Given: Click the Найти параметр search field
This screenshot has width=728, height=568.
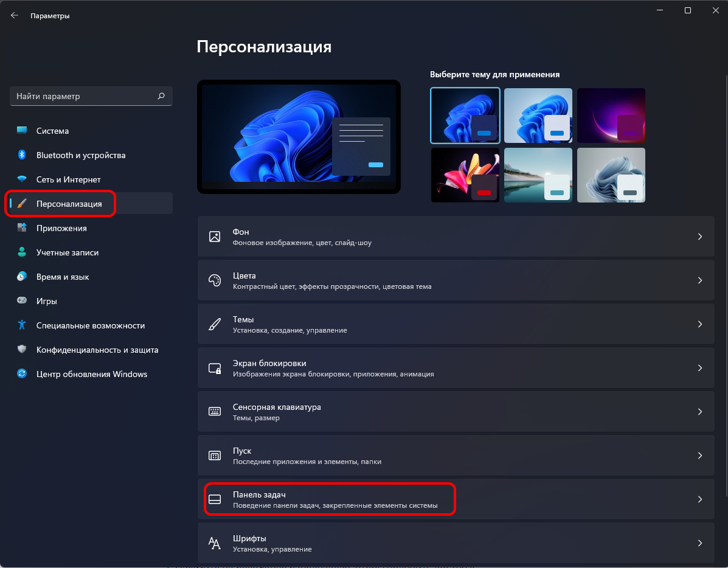Looking at the screenshot, I should point(91,96).
